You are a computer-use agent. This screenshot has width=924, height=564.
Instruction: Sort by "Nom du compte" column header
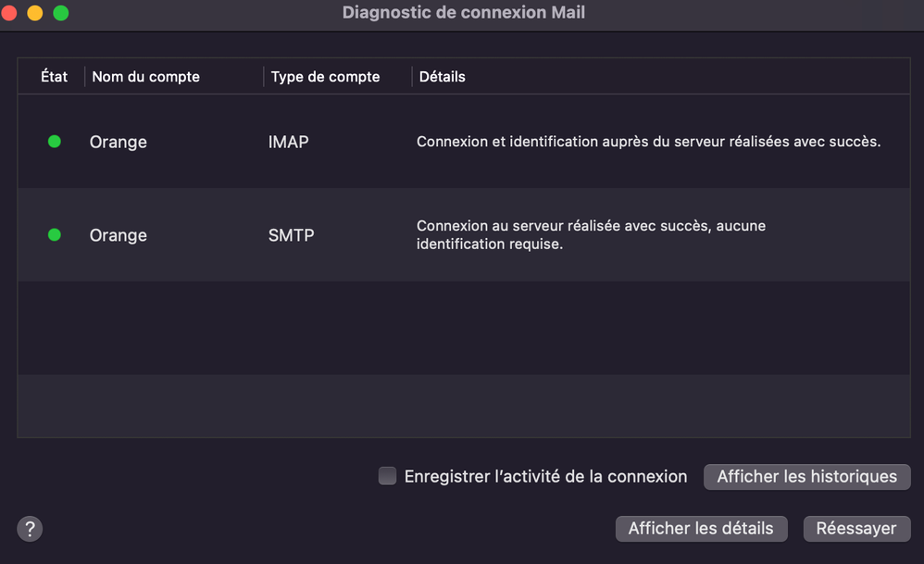pos(146,77)
